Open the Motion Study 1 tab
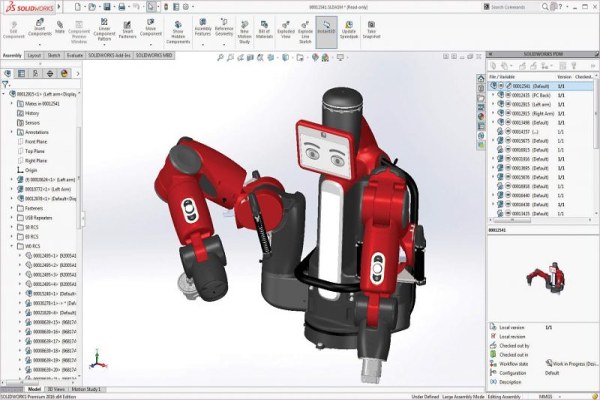Screen dimensions: 600x400 86,389
